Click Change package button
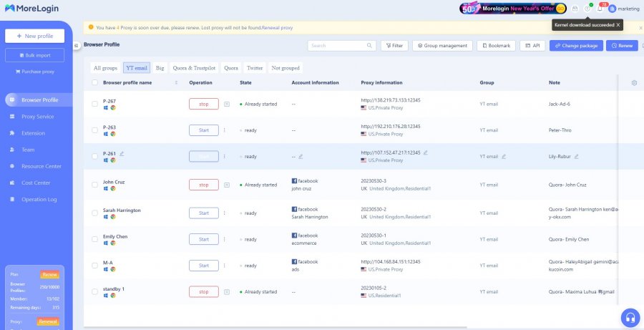644x330 pixels. tap(576, 46)
